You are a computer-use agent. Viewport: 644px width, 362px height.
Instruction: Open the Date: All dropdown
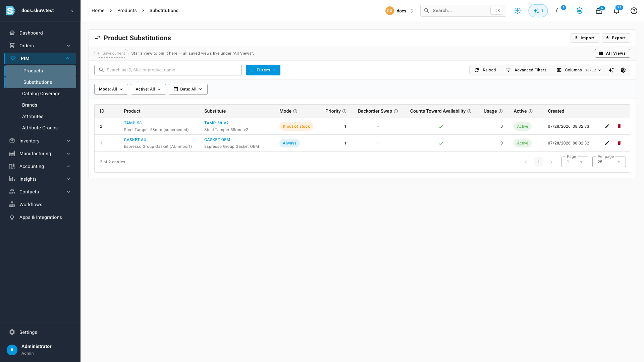click(188, 89)
